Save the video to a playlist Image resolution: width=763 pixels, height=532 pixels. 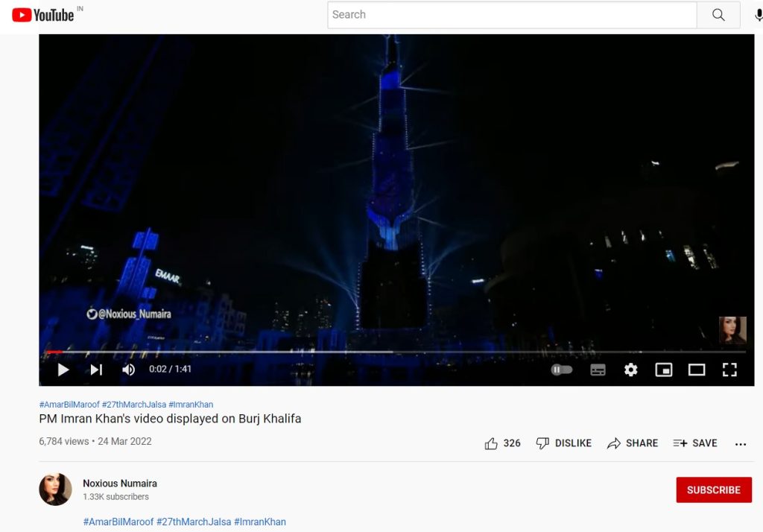[x=695, y=443]
